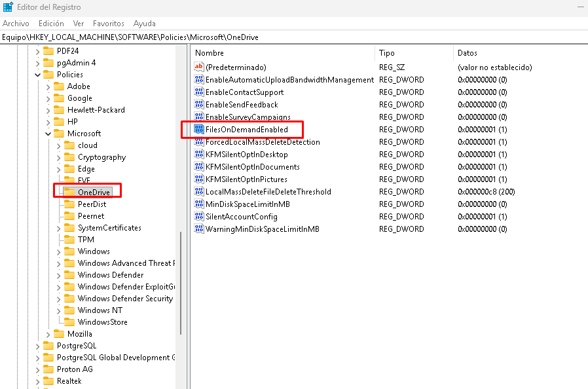Collapse the Microsoft key under Policies
The image size is (588, 389).
(48, 134)
